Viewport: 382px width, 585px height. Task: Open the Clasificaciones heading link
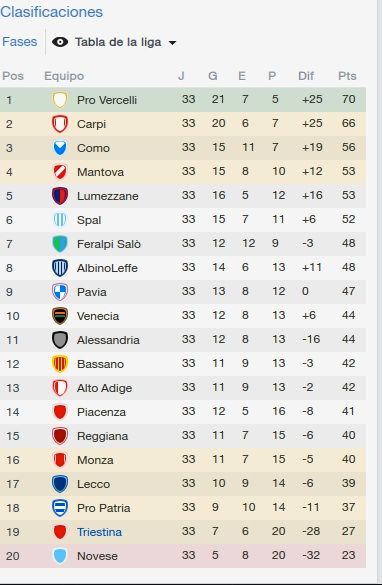pos(51,12)
